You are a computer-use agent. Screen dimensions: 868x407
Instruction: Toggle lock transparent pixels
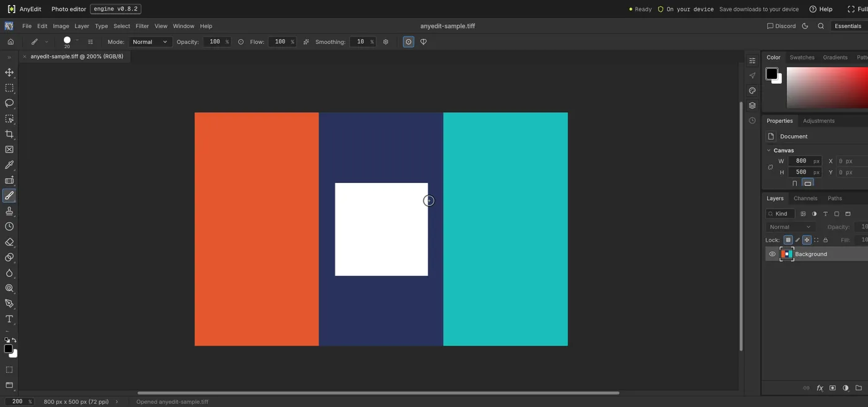point(788,239)
